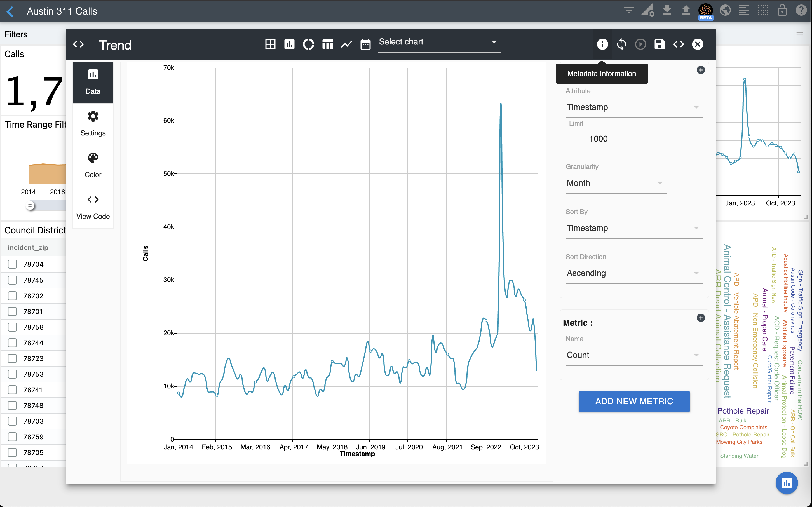
Task: Select the line trend chart icon
Action: pyautogui.click(x=346, y=44)
